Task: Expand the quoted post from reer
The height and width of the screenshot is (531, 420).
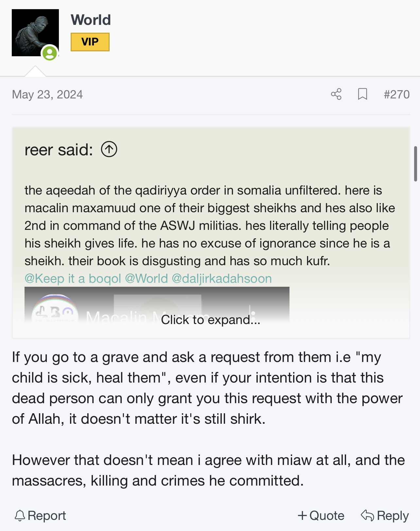Action: pyautogui.click(x=211, y=320)
